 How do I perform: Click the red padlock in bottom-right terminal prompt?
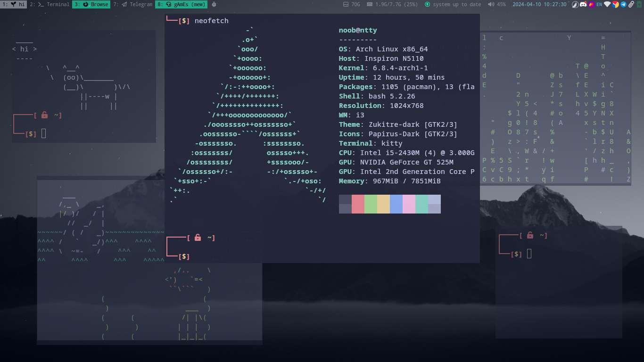click(x=530, y=235)
